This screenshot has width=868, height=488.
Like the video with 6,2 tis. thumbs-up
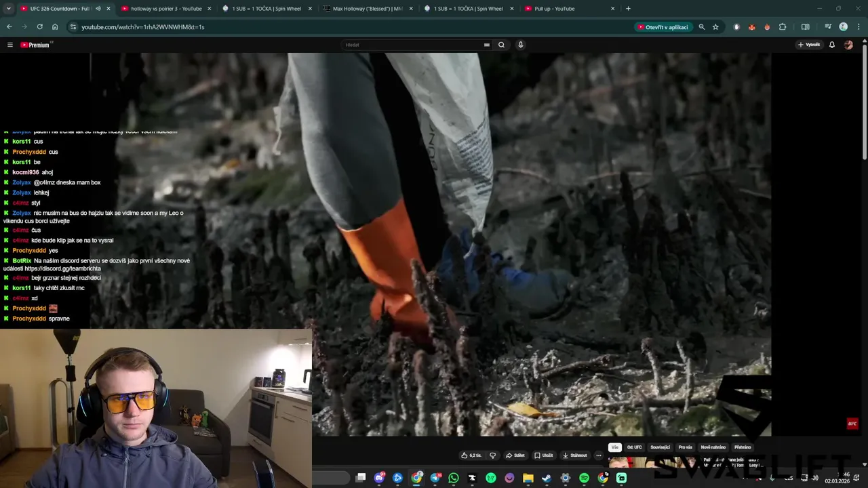click(471, 455)
